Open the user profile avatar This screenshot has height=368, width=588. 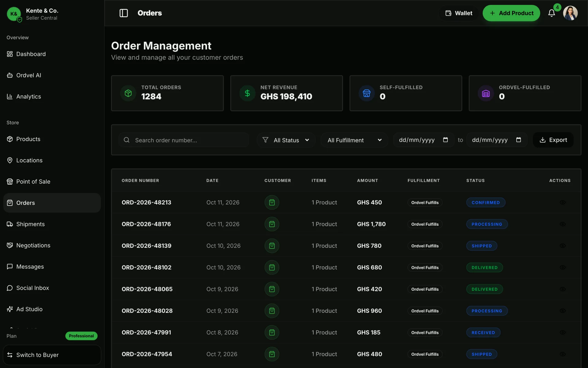pos(570,13)
